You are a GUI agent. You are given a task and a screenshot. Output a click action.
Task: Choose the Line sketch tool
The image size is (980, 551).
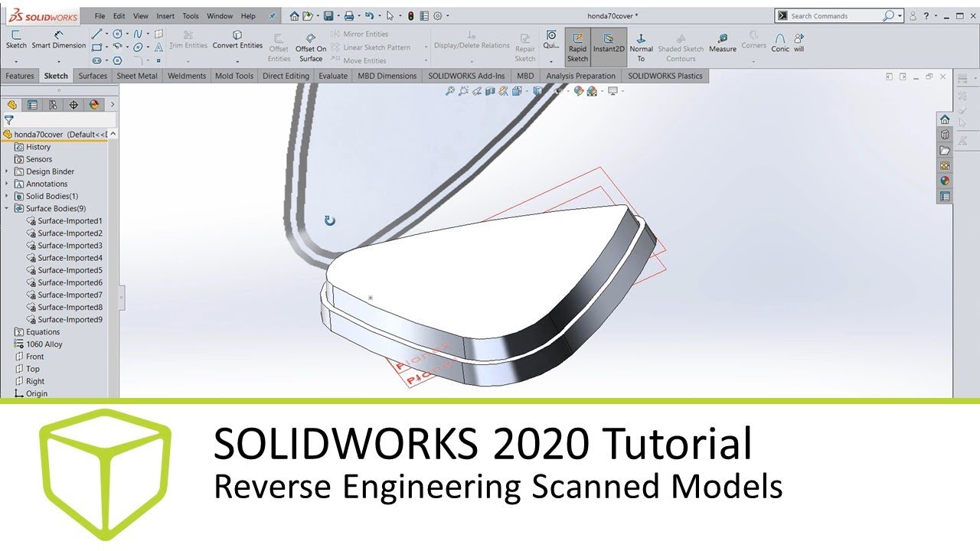(x=96, y=34)
